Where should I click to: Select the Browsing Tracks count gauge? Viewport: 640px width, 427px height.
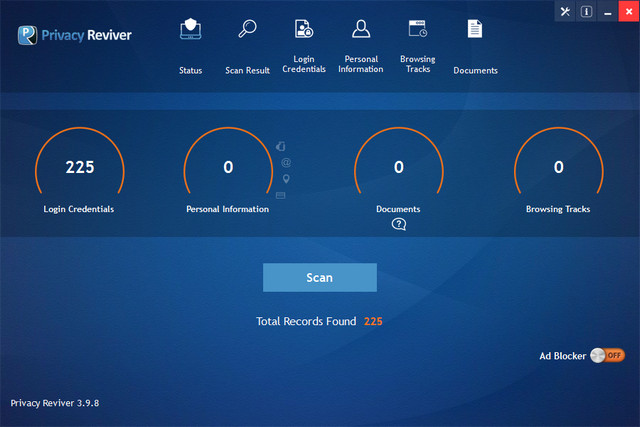(558, 168)
